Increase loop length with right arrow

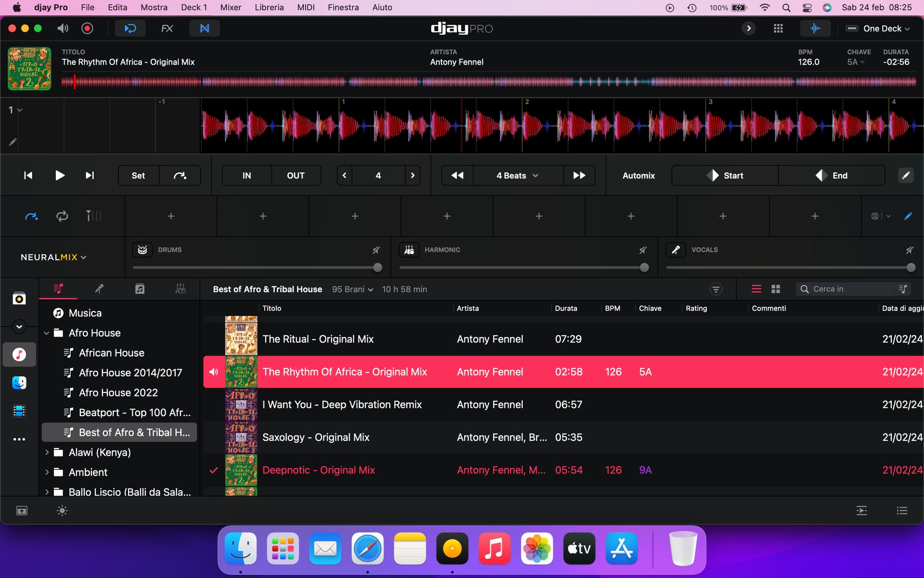tap(412, 175)
